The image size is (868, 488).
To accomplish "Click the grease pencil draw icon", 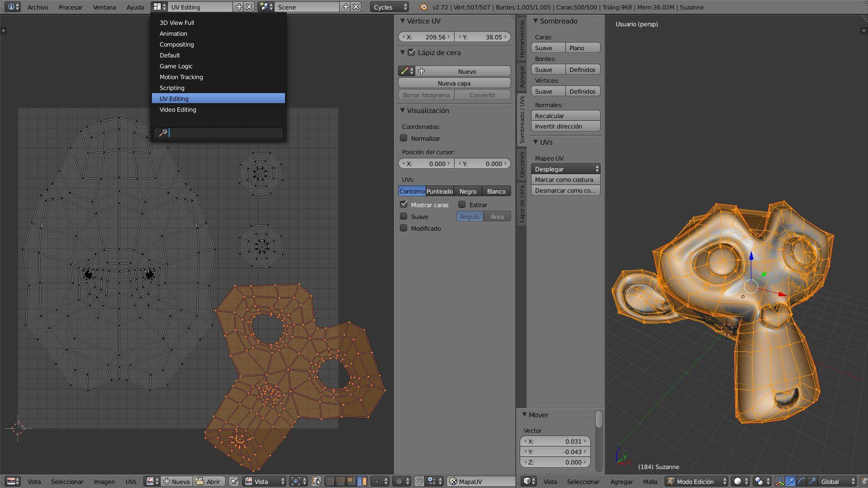I will [x=406, y=71].
